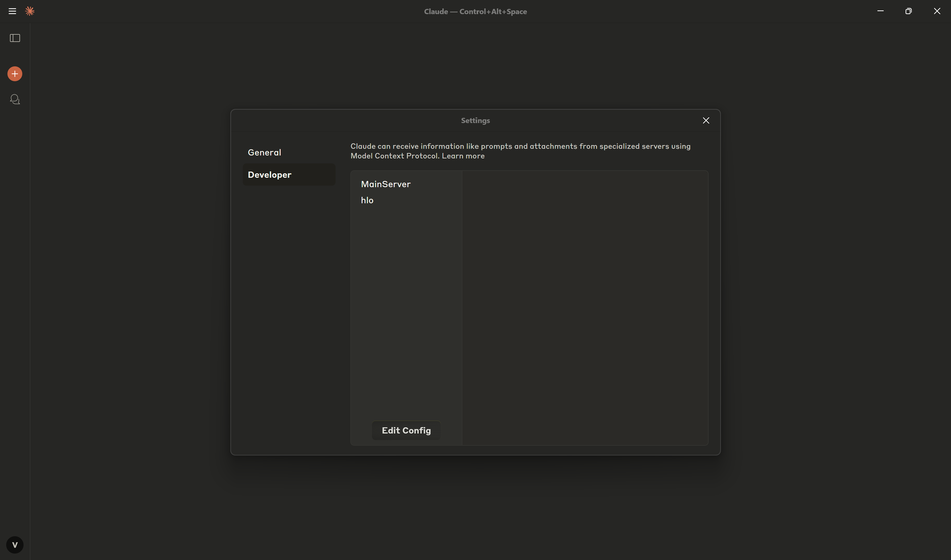Close the Settings dialog
951x560 pixels.
pyautogui.click(x=706, y=120)
